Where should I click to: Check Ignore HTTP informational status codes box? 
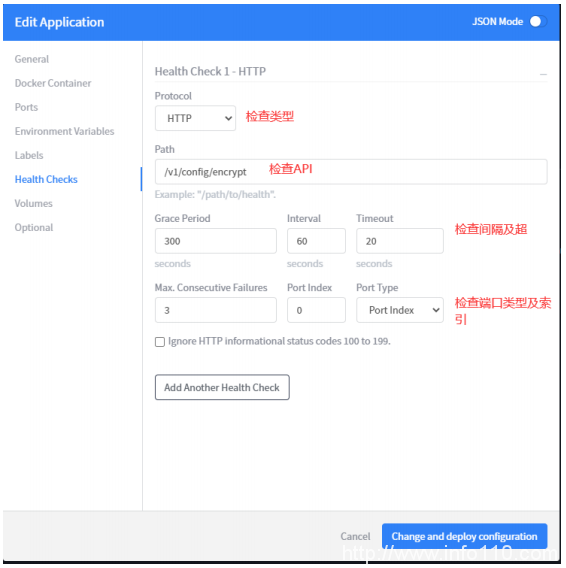click(x=160, y=342)
